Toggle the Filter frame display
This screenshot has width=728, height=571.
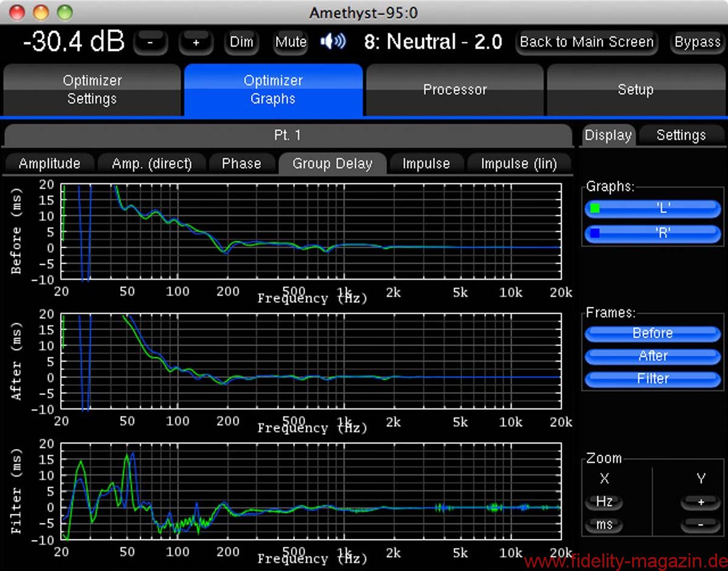(x=652, y=379)
